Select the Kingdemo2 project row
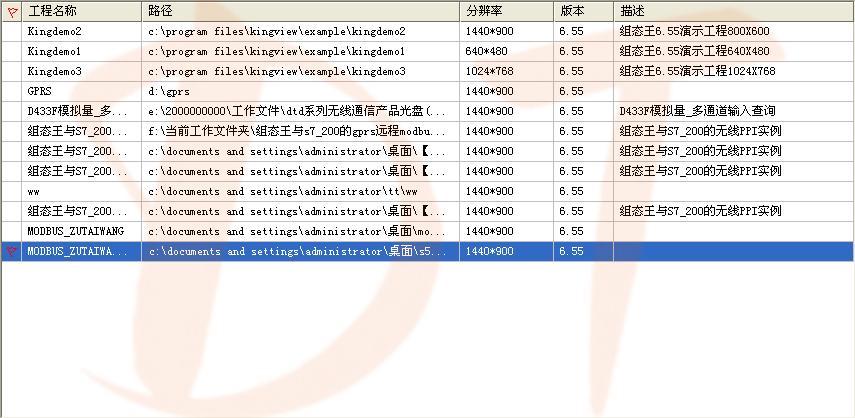The height and width of the screenshot is (418, 855). pyautogui.click(x=428, y=31)
